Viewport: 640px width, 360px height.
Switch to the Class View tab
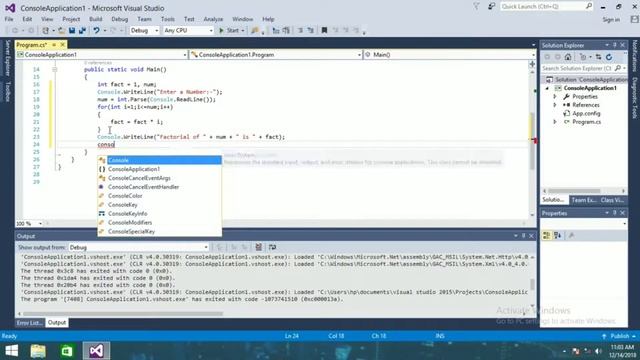[612, 200]
